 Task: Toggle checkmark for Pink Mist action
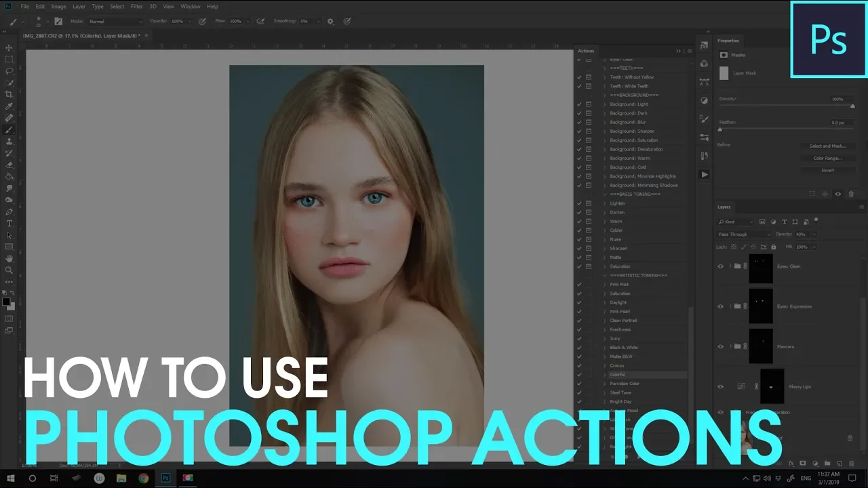(x=579, y=285)
